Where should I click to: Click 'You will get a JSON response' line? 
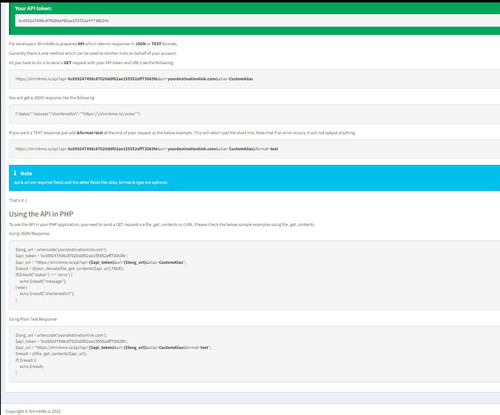click(x=52, y=98)
